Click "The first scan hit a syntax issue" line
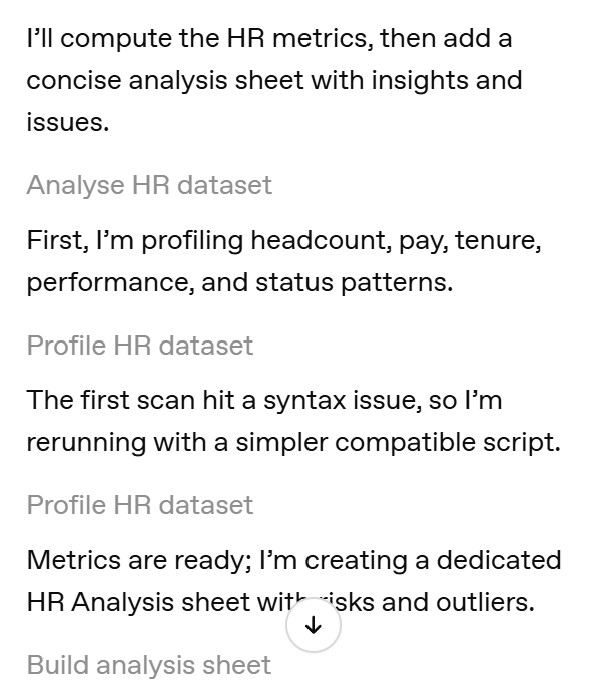The width and height of the screenshot is (614, 682). pyautogui.click(x=264, y=400)
